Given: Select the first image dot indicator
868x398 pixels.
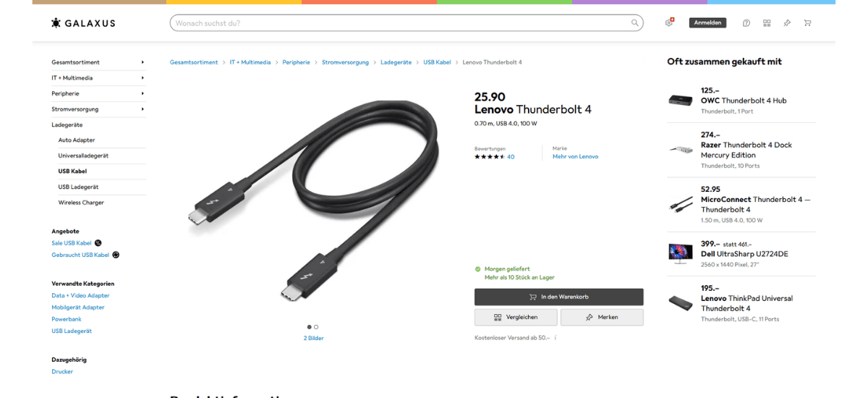Looking at the screenshot, I should 310,327.
